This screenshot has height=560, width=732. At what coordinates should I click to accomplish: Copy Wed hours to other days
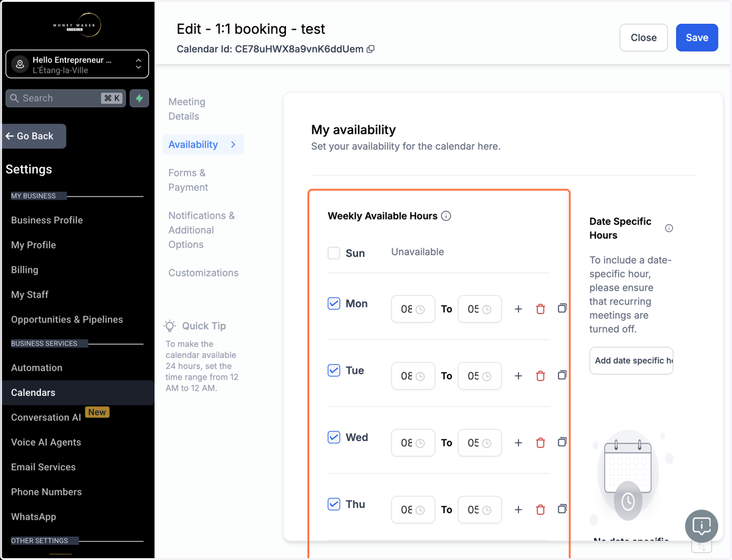(562, 443)
